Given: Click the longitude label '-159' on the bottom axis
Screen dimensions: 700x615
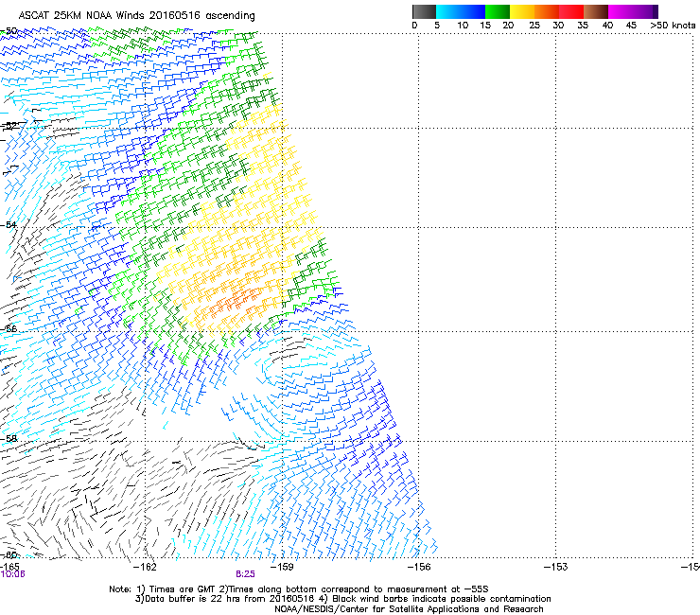Looking at the screenshot, I should pos(282,567).
